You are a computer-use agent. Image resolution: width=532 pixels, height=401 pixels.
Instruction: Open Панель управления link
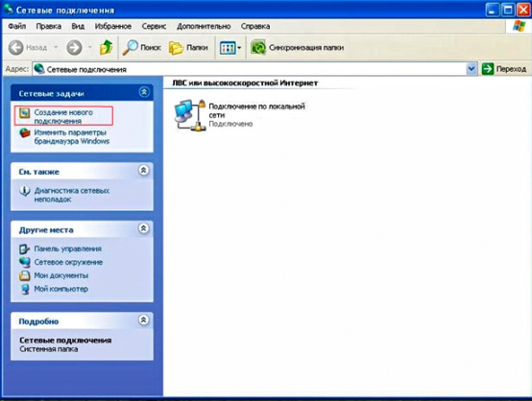pyautogui.click(x=67, y=248)
